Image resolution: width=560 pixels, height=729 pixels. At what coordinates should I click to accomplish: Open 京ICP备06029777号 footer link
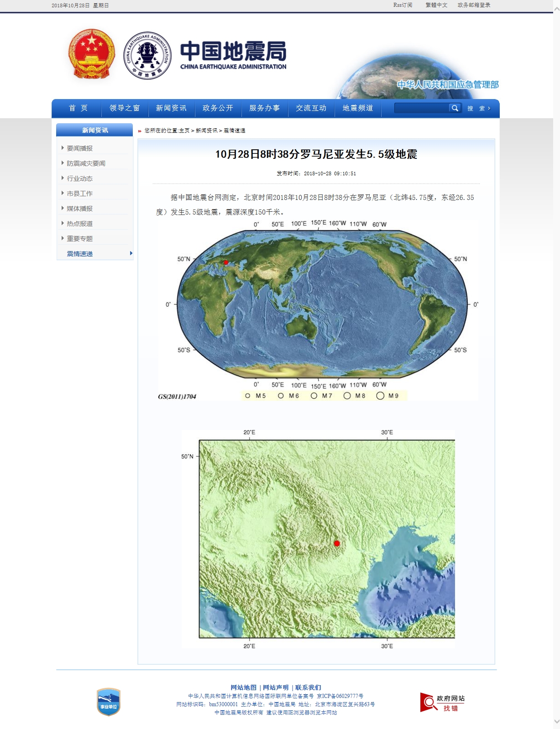(340, 696)
